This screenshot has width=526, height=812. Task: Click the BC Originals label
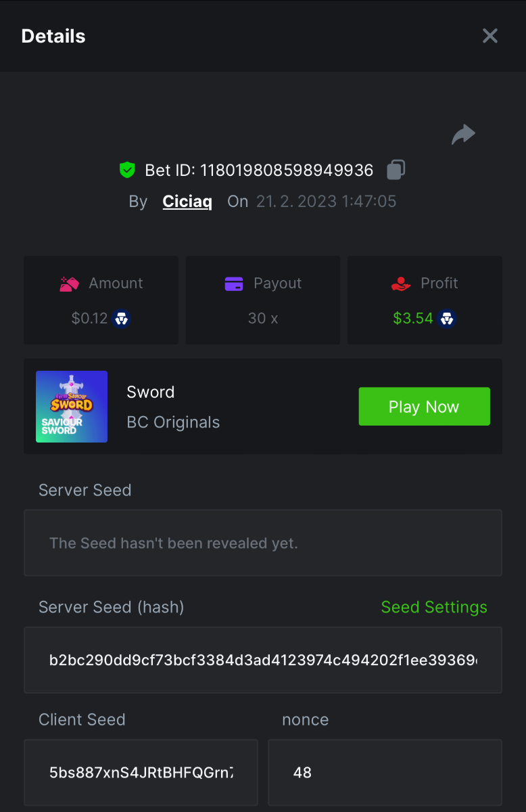click(x=173, y=422)
